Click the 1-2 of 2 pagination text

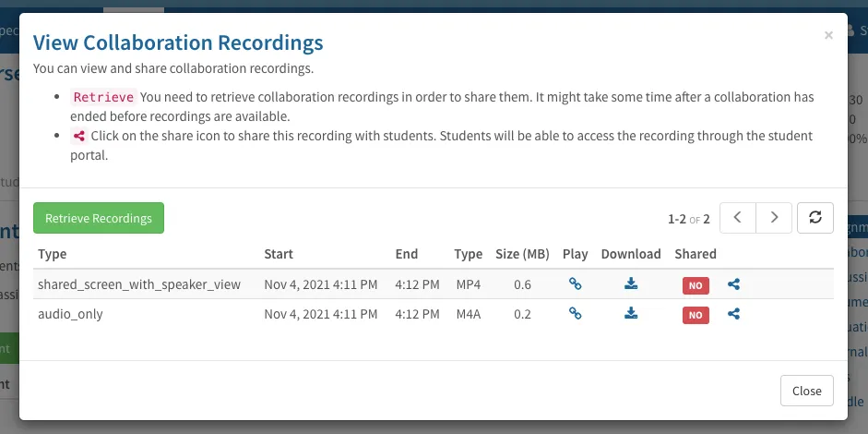click(689, 219)
